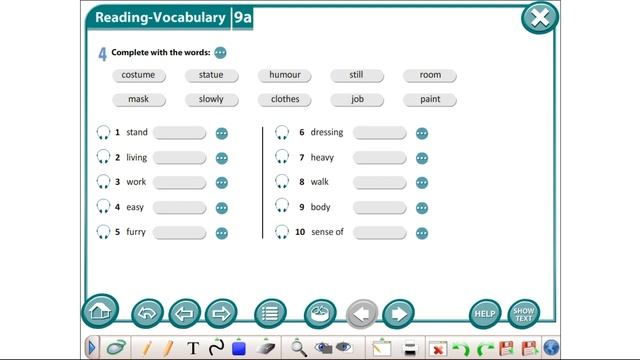Open the notepad with pencil tool

coord(382,348)
